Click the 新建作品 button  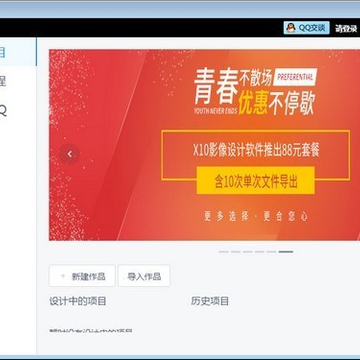pyautogui.click(x=82, y=276)
